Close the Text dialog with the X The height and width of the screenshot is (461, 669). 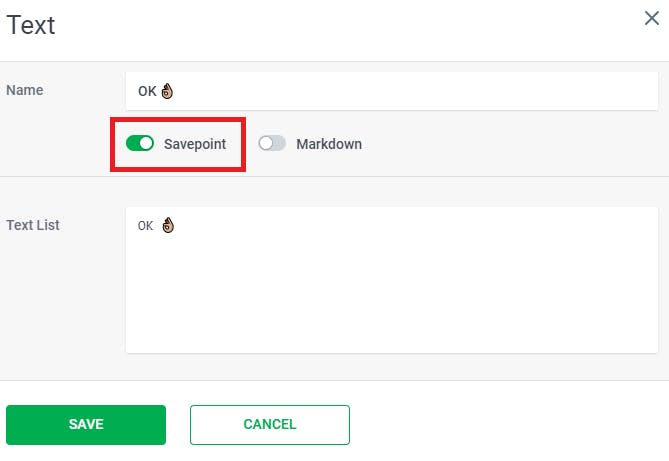point(652,18)
